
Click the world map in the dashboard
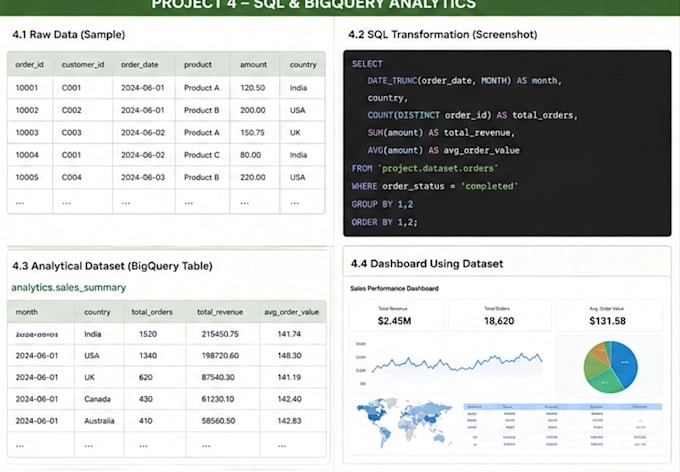[404, 423]
